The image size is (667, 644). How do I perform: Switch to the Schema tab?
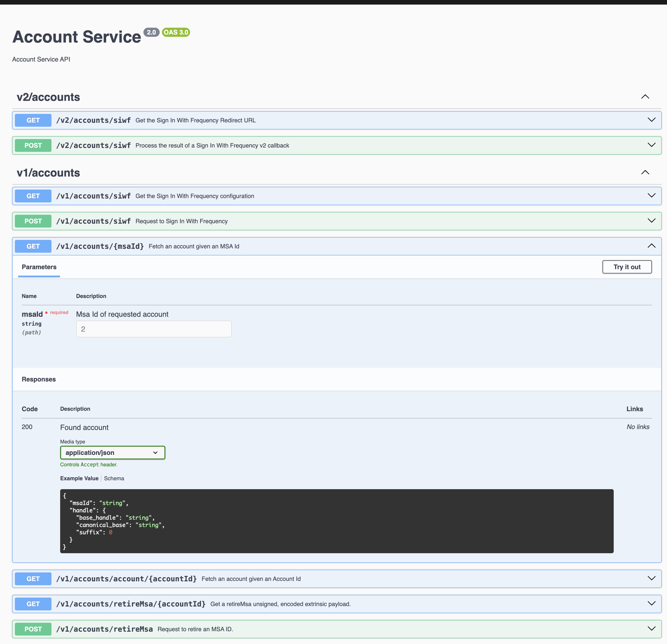[114, 478]
